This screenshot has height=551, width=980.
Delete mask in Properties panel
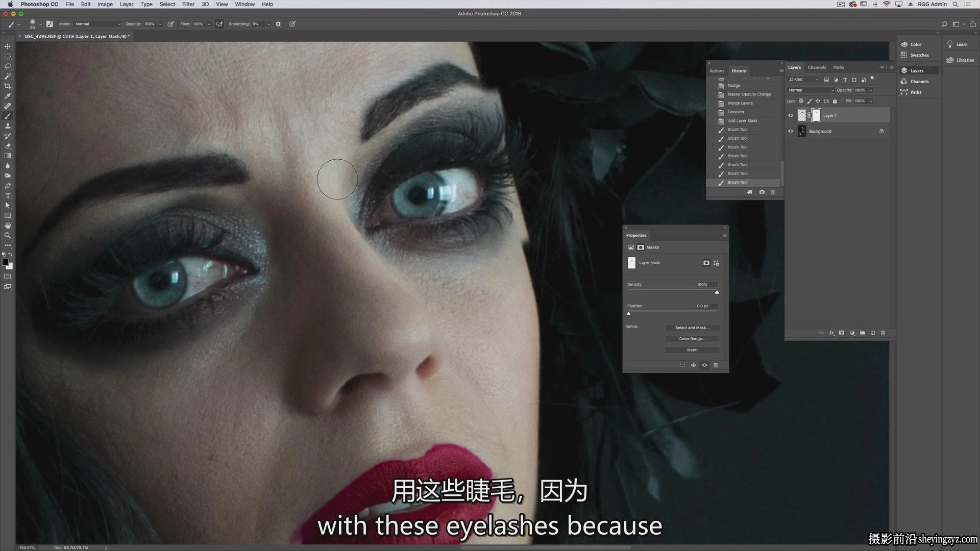pos(716,365)
